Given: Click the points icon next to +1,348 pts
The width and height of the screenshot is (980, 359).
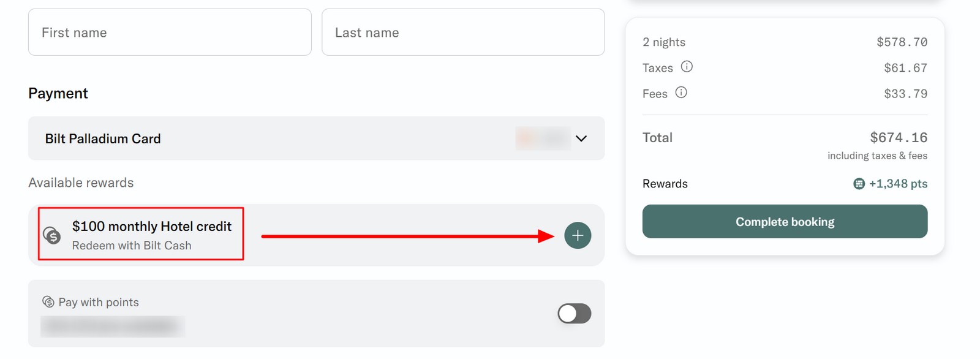Looking at the screenshot, I should coord(859,184).
